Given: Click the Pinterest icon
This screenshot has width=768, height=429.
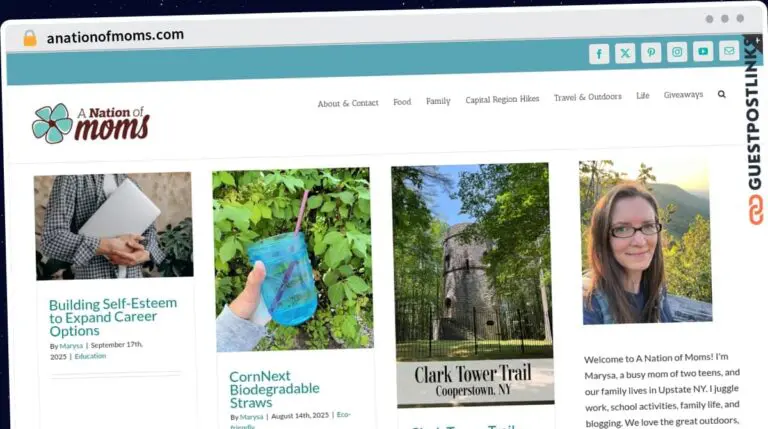Looking at the screenshot, I should click(651, 53).
